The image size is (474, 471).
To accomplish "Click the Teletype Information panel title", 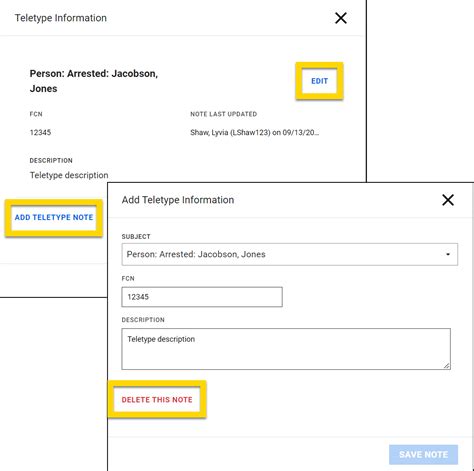I will 61,18.
